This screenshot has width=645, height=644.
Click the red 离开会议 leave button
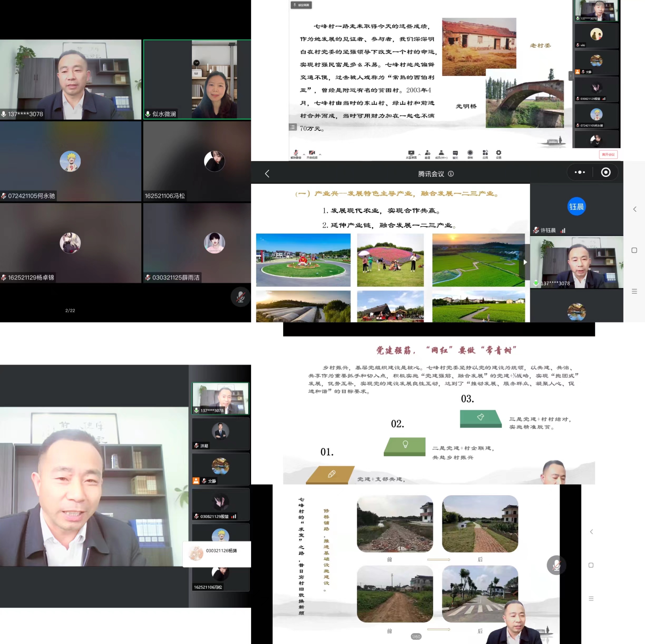click(x=608, y=155)
